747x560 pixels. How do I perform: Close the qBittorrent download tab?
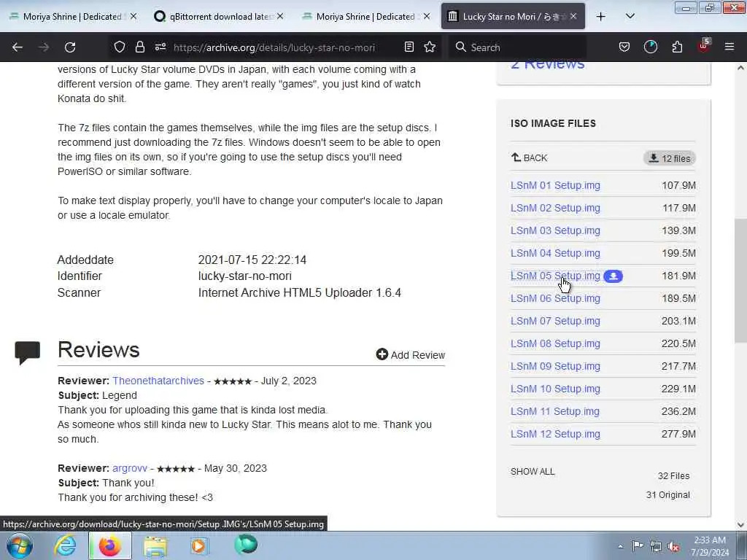click(280, 16)
